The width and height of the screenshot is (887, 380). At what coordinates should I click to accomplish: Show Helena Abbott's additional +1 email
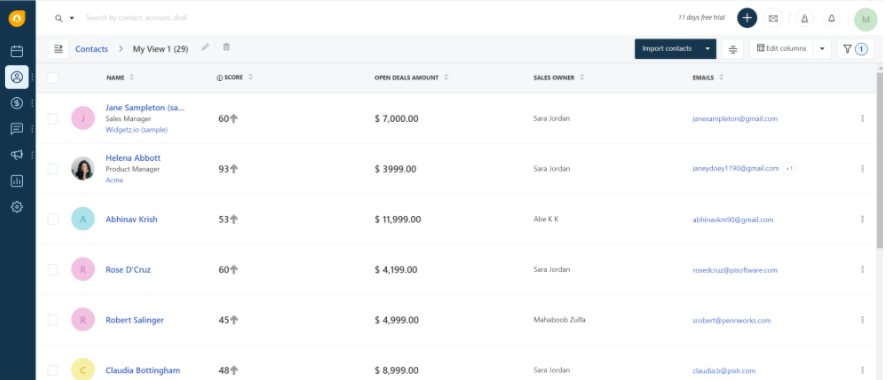tap(789, 169)
